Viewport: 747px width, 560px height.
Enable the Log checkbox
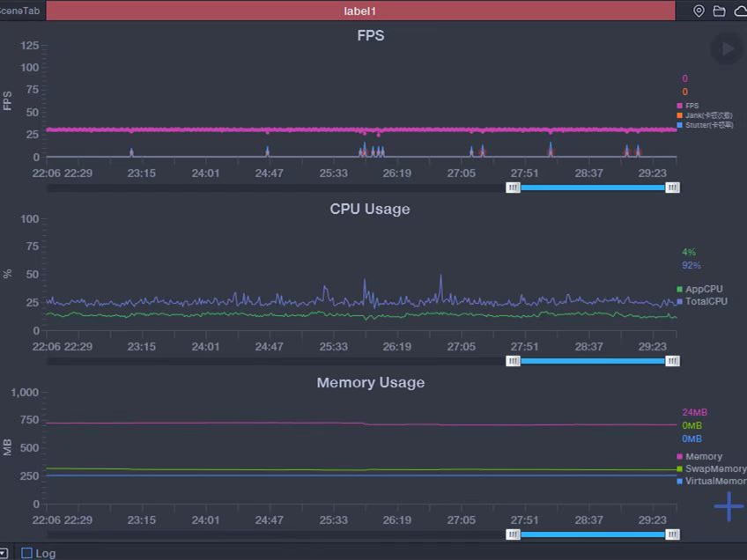[27, 553]
